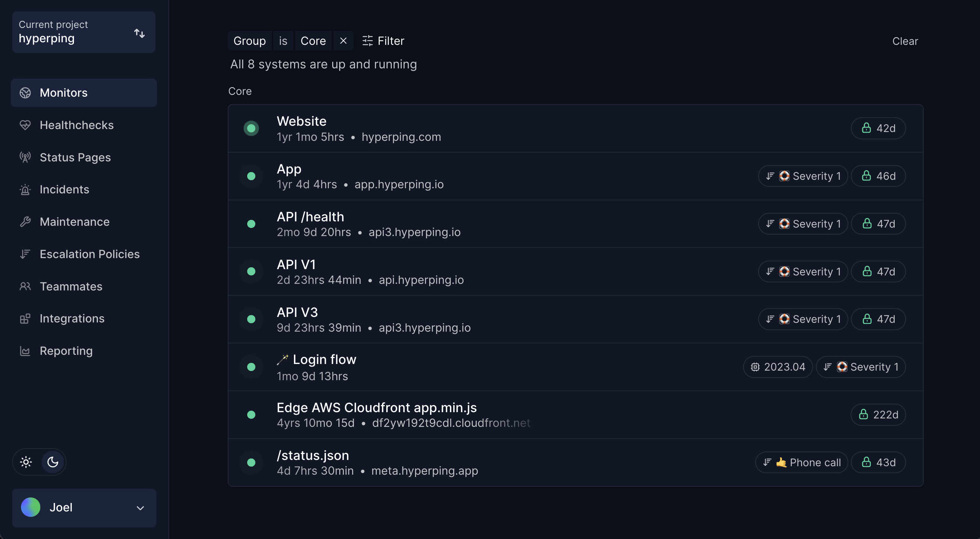Open the Teammates page
This screenshot has width=980, height=539.
(x=84, y=286)
